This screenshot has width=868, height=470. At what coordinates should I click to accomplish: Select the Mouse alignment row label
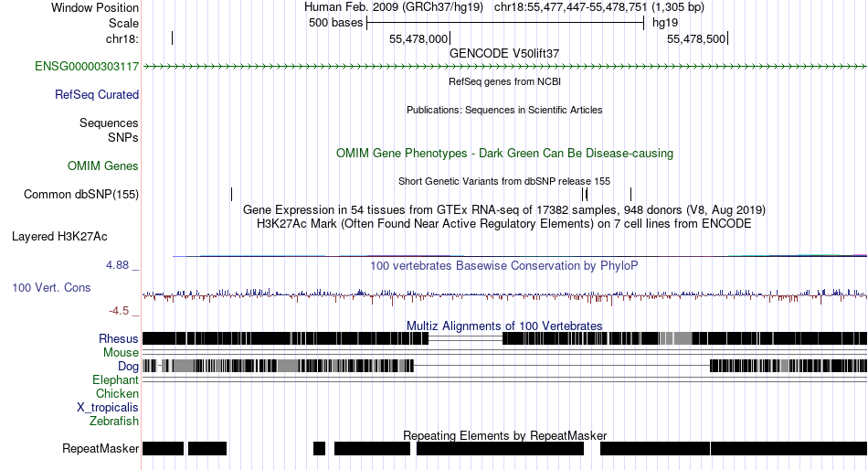click(121, 353)
